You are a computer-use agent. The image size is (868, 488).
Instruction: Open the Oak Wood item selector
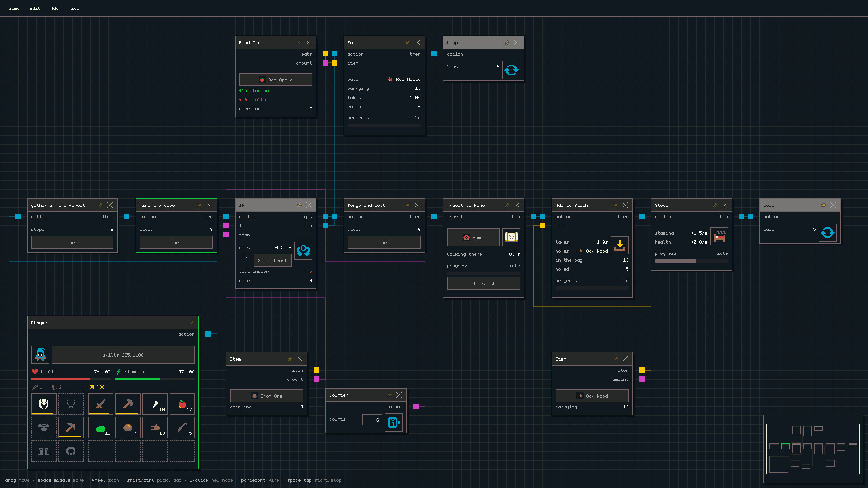[x=592, y=396]
